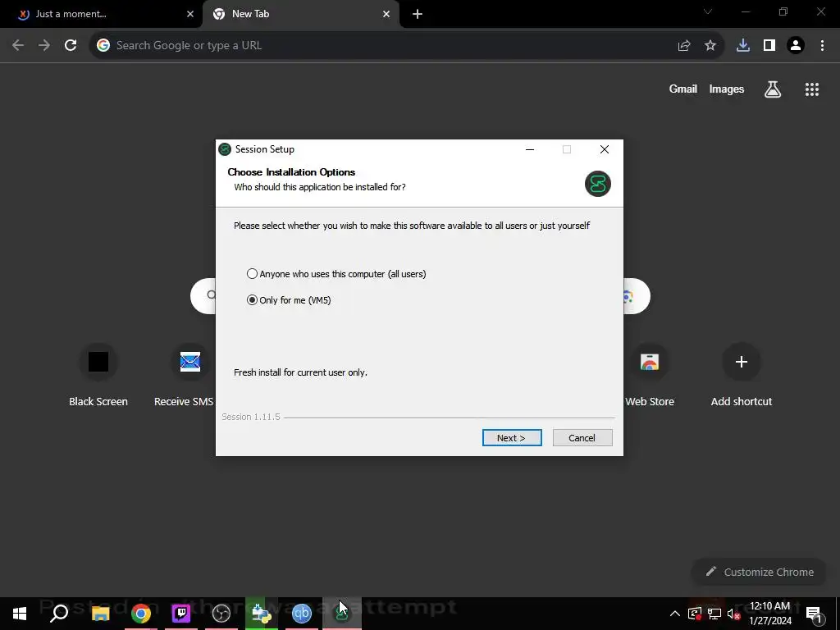Open Web Store shortcut

[650, 375]
